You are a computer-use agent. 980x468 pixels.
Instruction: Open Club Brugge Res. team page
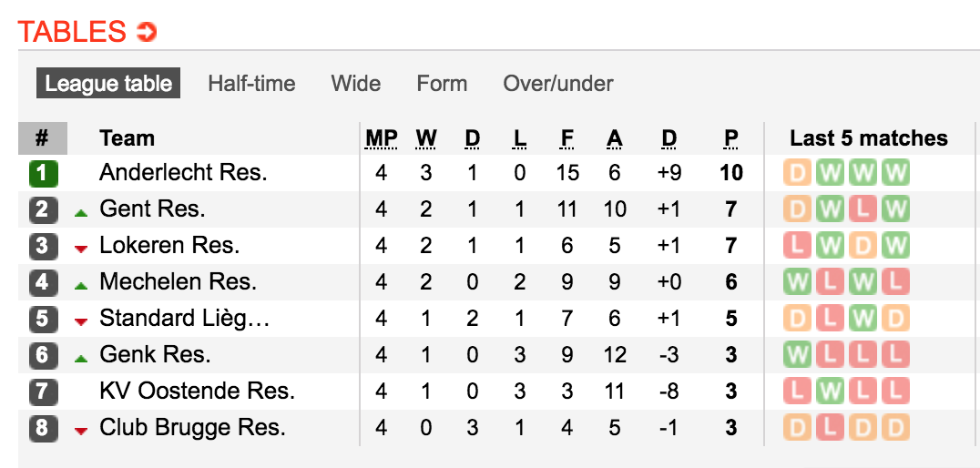click(192, 428)
